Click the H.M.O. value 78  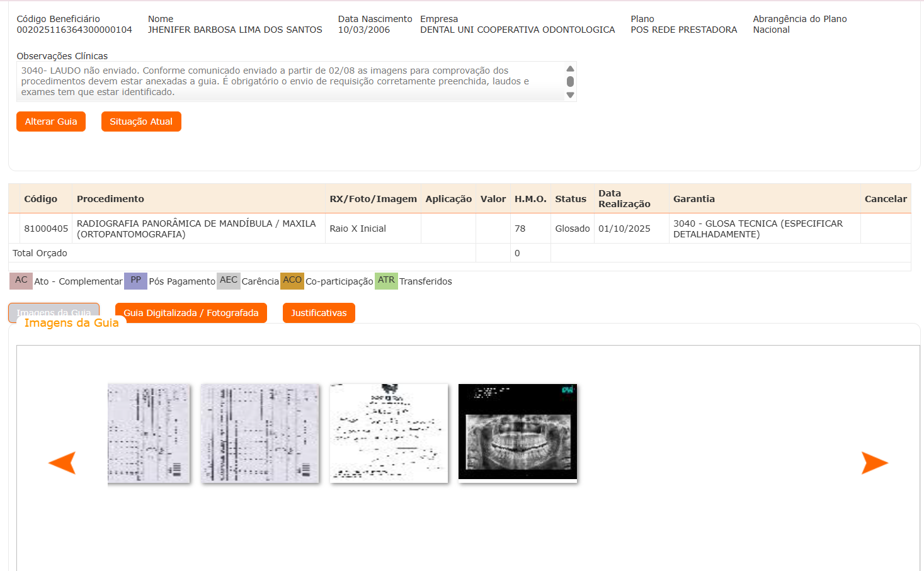pos(520,229)
